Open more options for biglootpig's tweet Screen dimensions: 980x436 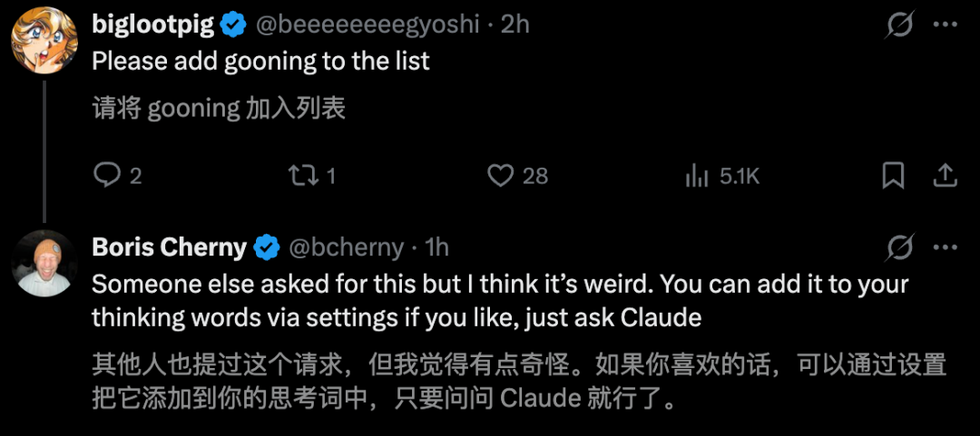tap(946, 24)
